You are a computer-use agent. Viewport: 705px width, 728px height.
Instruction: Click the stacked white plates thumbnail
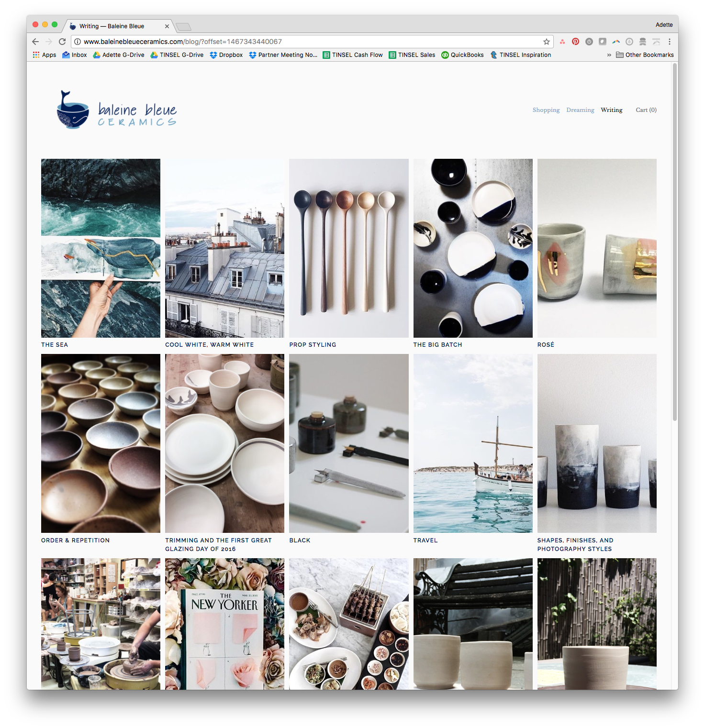click(x=224, y=443)
